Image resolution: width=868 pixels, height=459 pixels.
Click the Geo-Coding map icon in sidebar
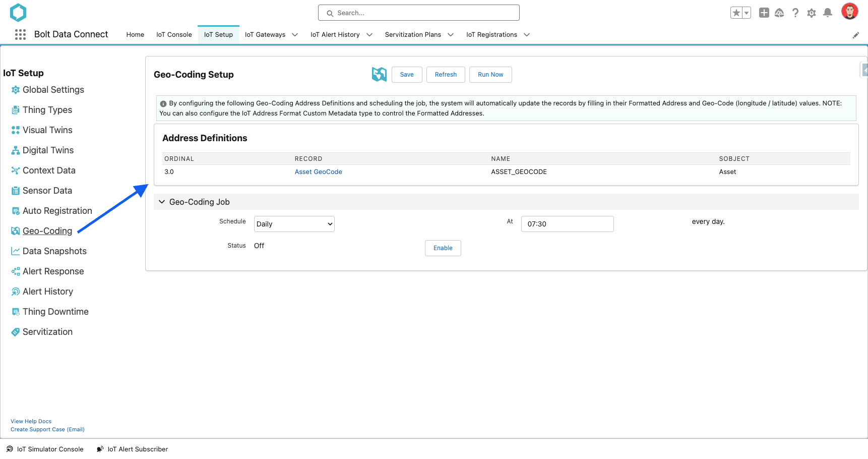[16, 231]
